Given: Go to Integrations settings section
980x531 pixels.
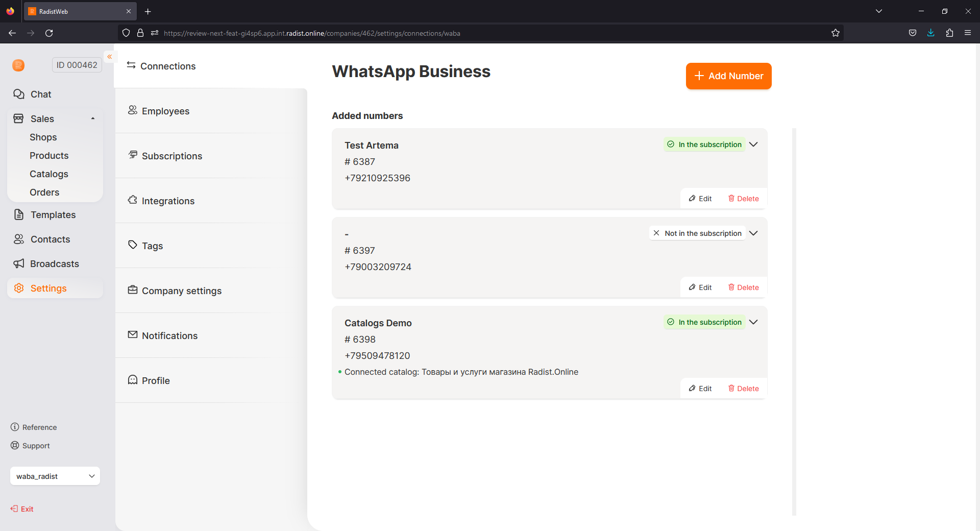Looking at the screenshot, I should (x=168, y=201).
